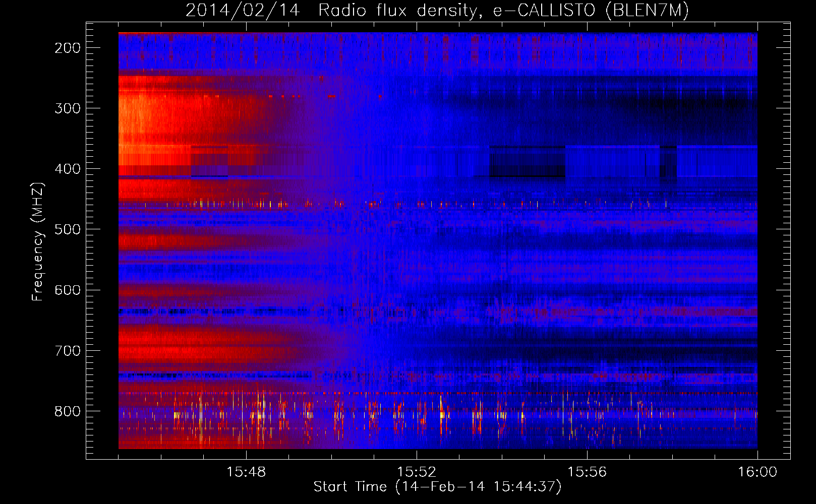Click the 15:48 time tick label
Image resolution: width=816 pixels, height=504 pixels.
coord(246,472)
